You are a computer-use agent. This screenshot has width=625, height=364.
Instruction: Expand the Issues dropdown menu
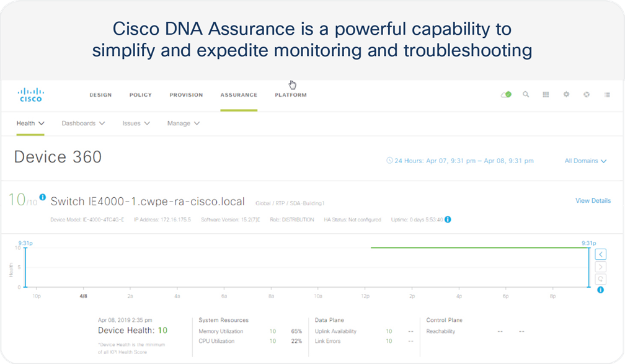tap(136, 123)
